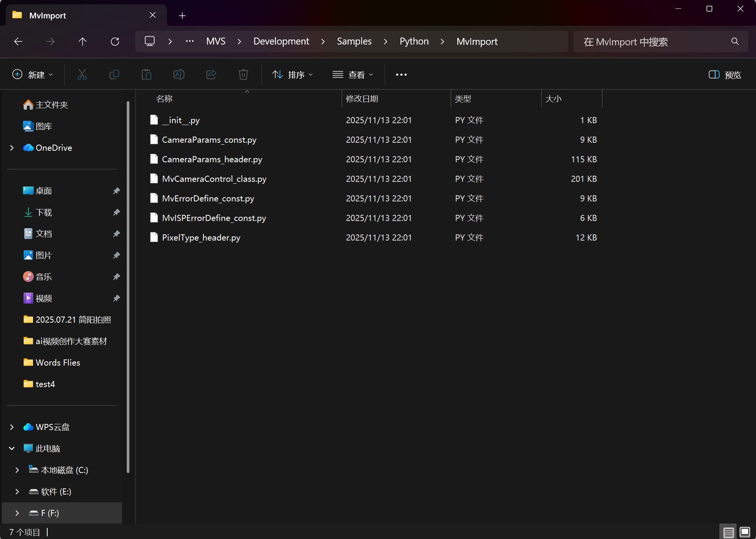Switch to large thumbnails view in status bar
756x539 pixels.
[745, 532]
